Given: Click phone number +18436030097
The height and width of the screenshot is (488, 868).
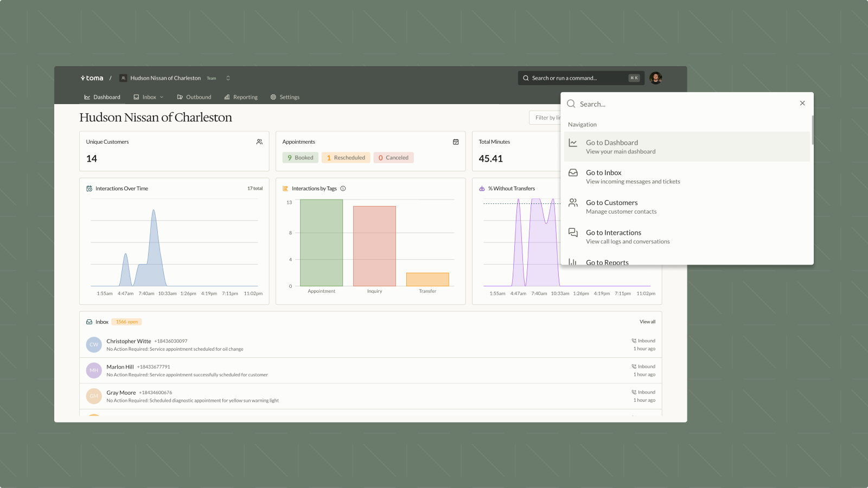Looking at the screenshot, I should click(171, 341).
